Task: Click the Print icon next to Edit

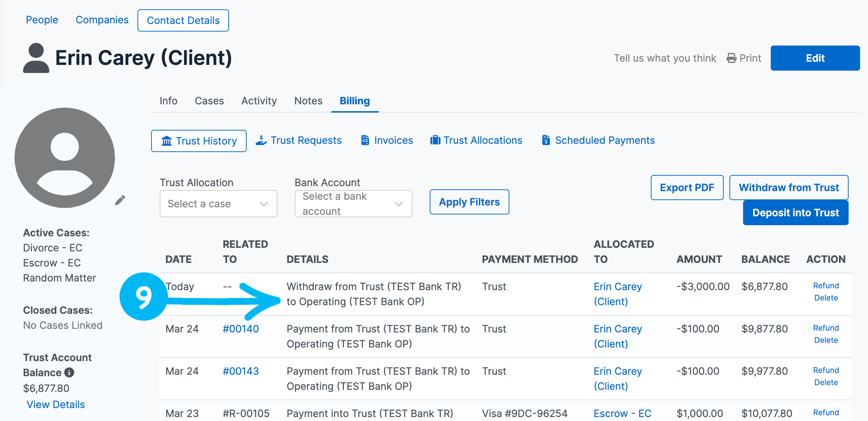Action: (x=731, y=58)
